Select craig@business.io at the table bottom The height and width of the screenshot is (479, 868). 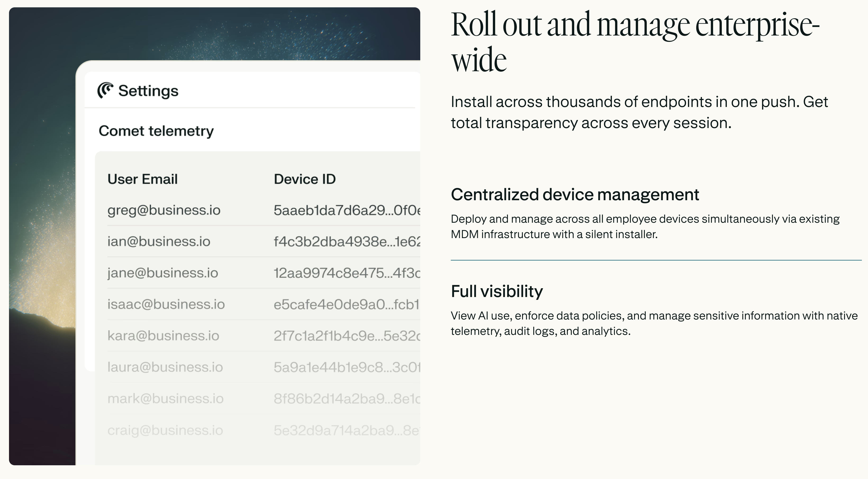tap(165, 430)
